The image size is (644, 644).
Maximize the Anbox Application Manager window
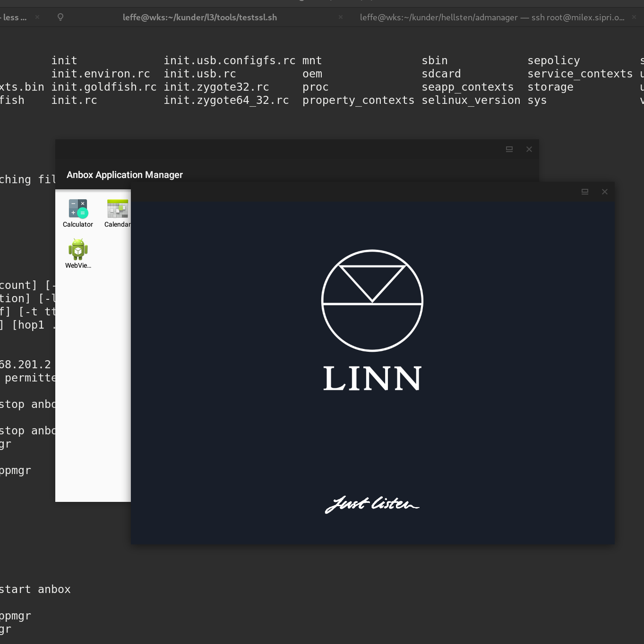(x=509, y=149)
